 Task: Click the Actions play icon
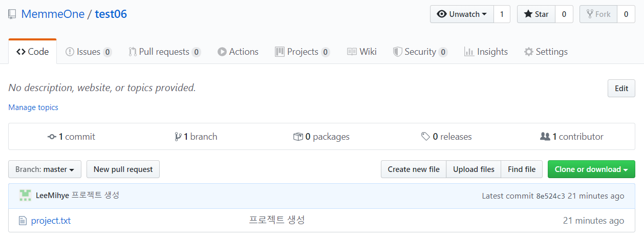(222, 52)
